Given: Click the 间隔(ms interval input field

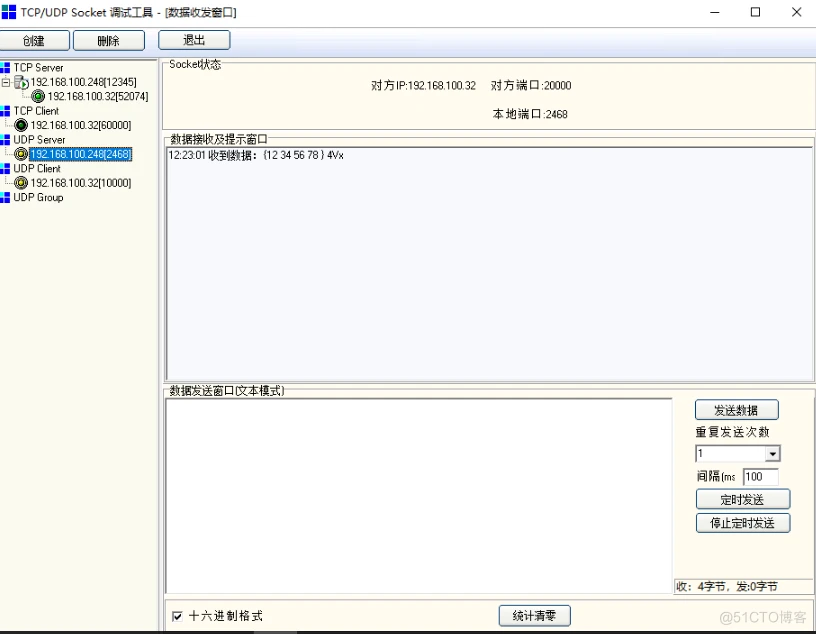Looking at the screenshot, I should pos(762,477).
